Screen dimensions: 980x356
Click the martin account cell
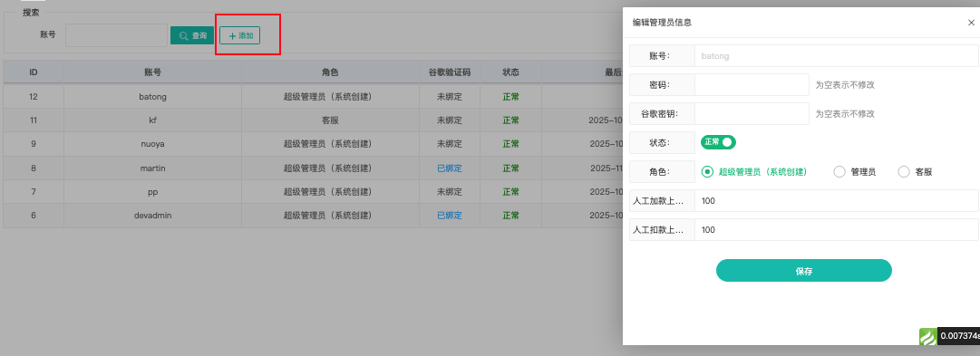pos(153,168)
